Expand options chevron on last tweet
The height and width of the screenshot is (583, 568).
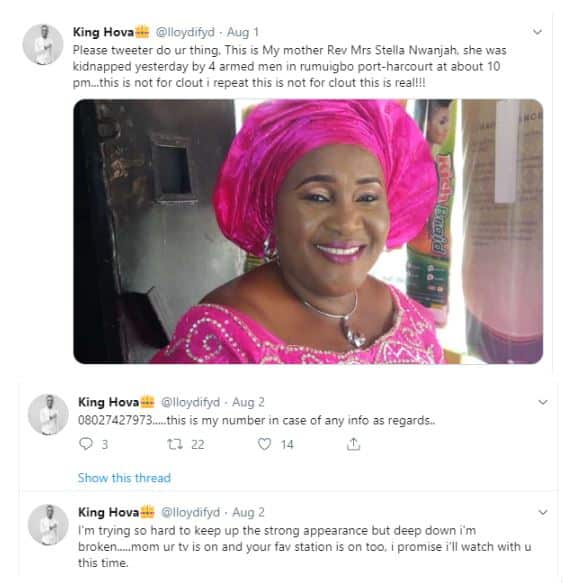tap(543, 512)
